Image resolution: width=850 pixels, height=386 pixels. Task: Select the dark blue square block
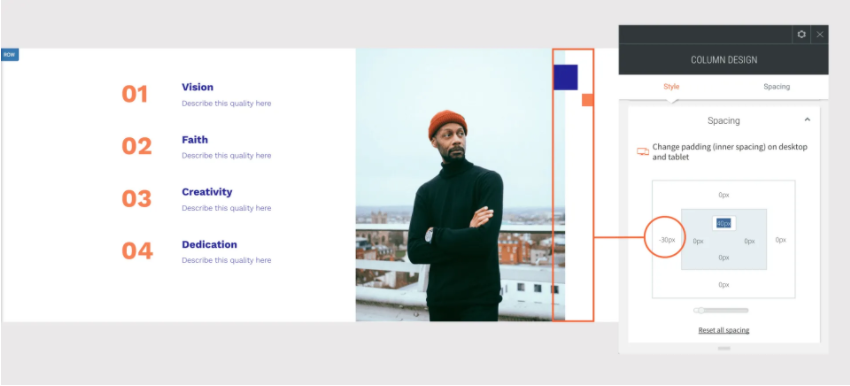point(565,77)
